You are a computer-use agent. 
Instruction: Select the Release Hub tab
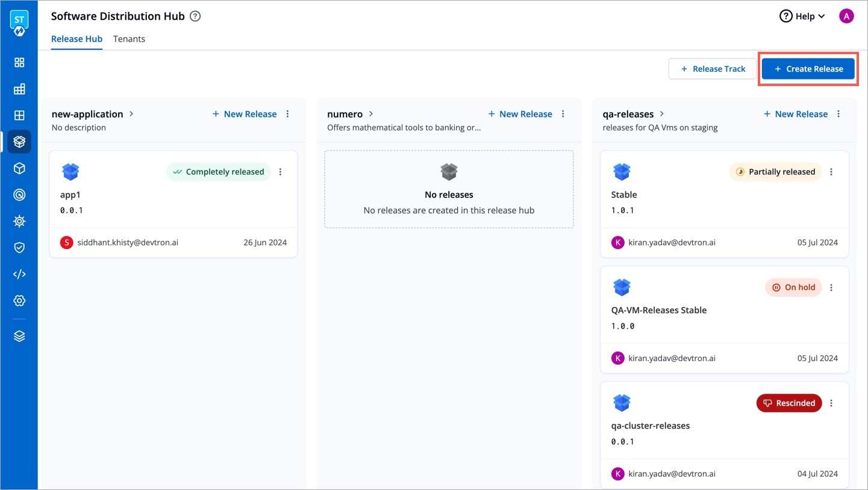76,39
